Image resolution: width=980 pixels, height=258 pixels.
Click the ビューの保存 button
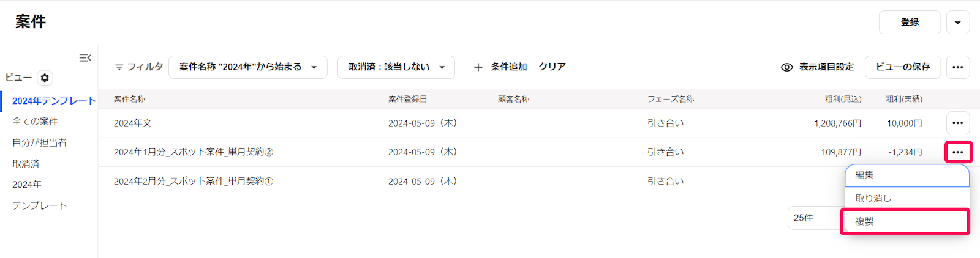(903, 67)
